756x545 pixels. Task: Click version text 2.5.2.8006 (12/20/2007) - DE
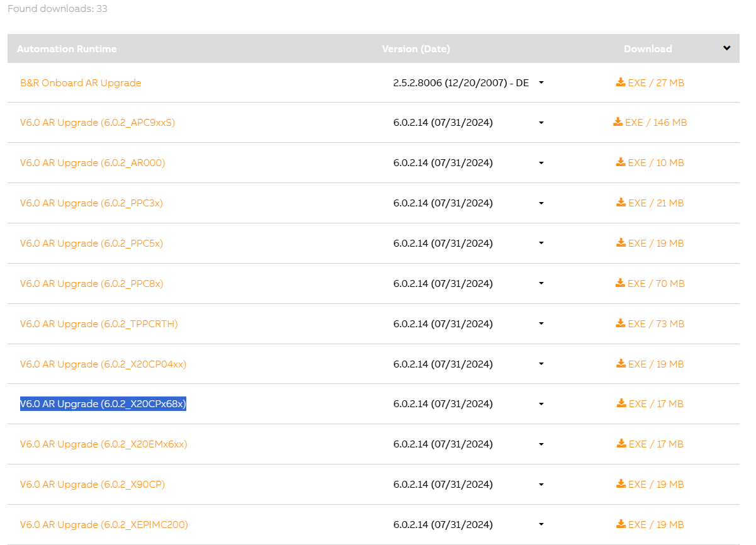pyautogui.click(x=461, y=82)
